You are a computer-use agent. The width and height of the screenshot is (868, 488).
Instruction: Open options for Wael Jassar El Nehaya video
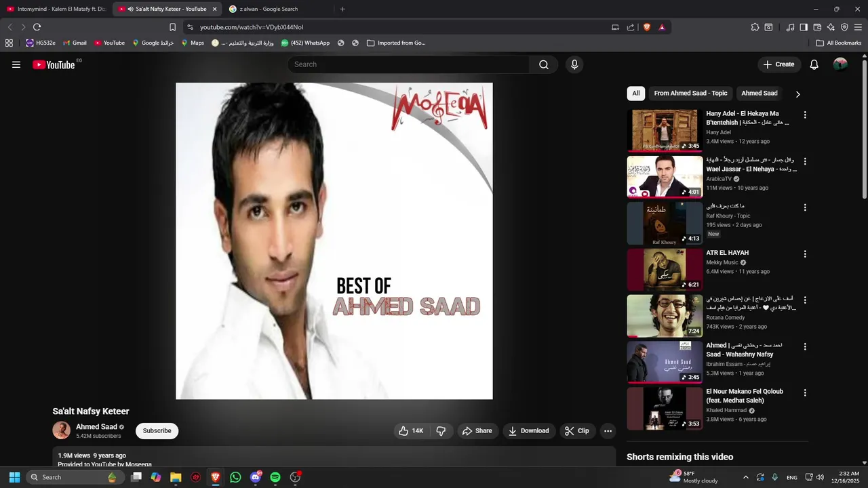(x=805, y=162)
